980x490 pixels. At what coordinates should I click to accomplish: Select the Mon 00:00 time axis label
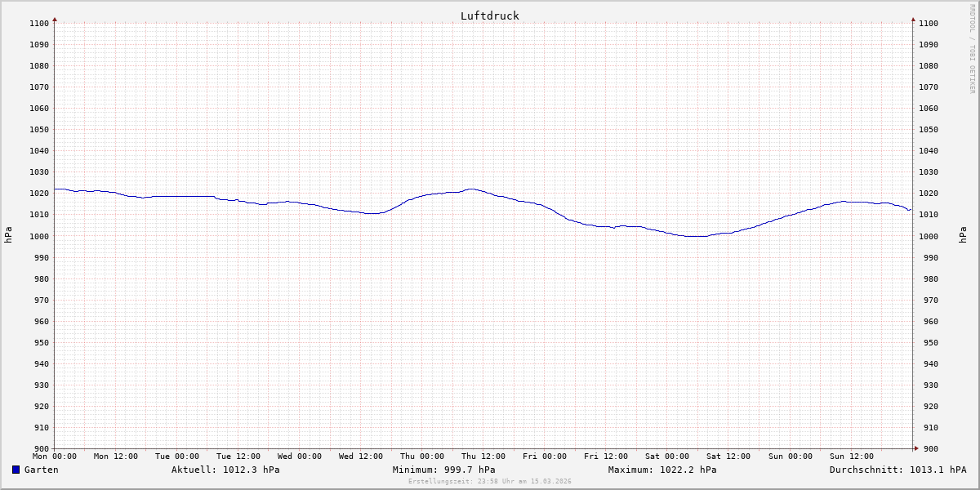tap(55, 457)
